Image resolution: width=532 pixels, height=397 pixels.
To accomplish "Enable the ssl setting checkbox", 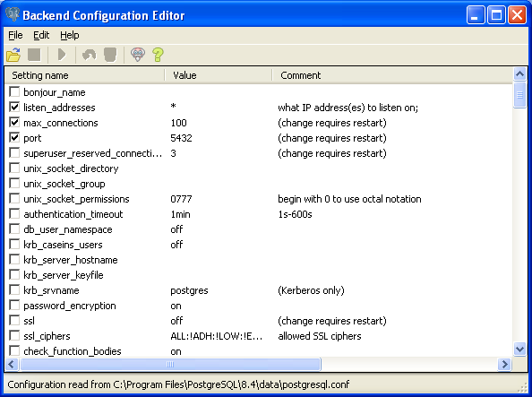I will 14,321.
